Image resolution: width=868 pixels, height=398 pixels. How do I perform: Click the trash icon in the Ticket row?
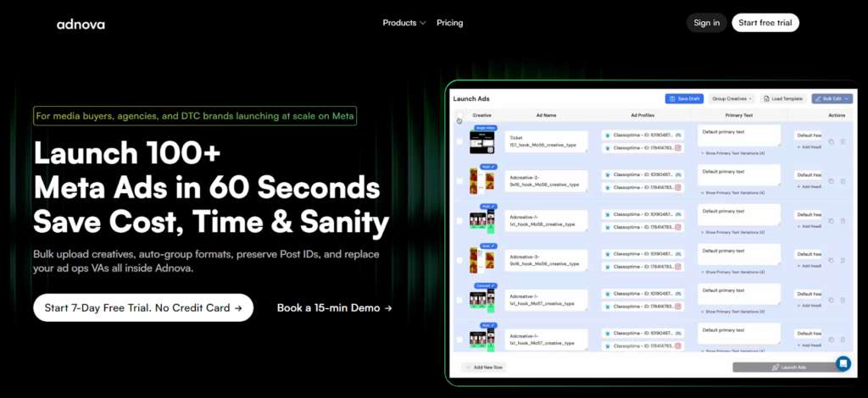(843, 141)
